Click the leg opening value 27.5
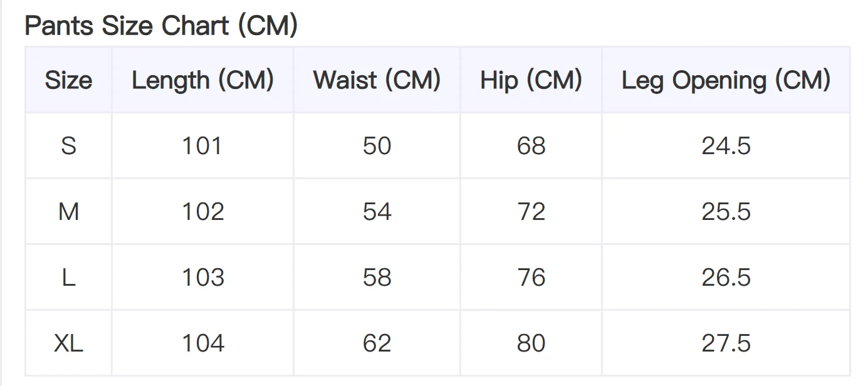This screenshot has width=868, height=386. click(726, 343)
